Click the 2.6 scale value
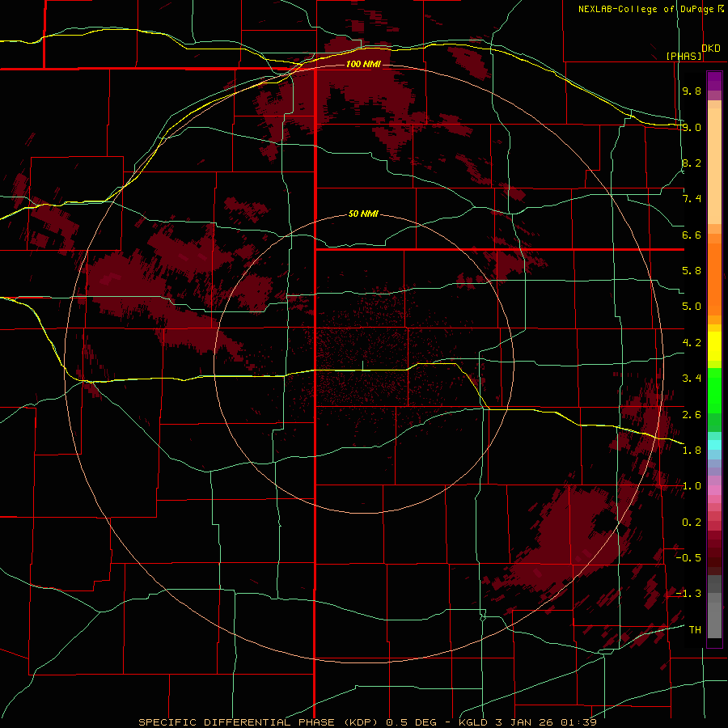The width and height of the screenshot is (728, 728). pos(692,415)
